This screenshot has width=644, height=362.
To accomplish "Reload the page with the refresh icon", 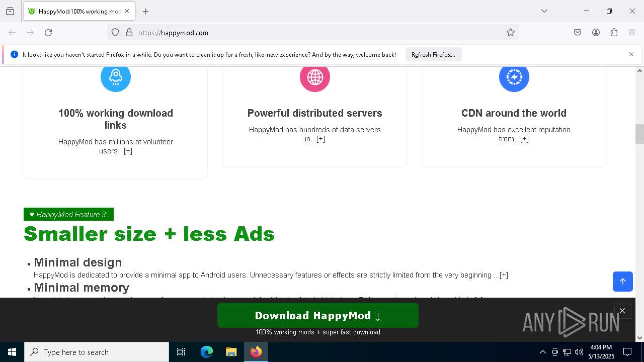I will click(x=48, y=33).
